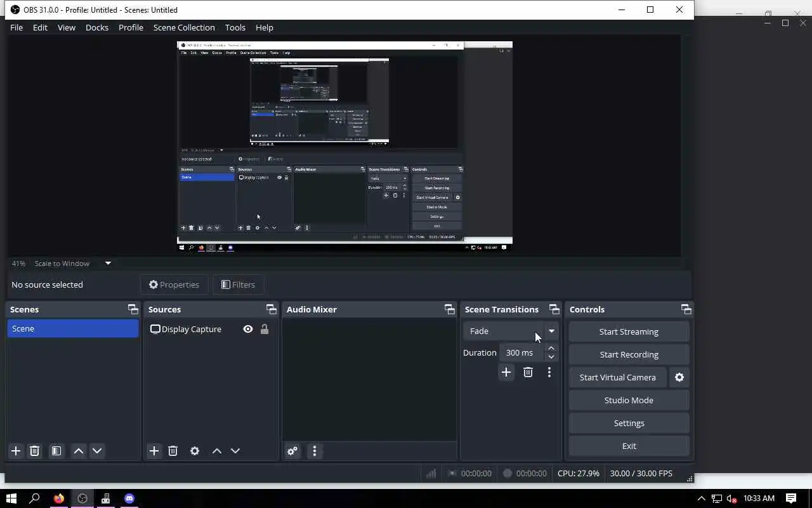Click the 30.00 / 30.00 FPS status text
Viewport: 812px width, 508px height.
[641, 473]
